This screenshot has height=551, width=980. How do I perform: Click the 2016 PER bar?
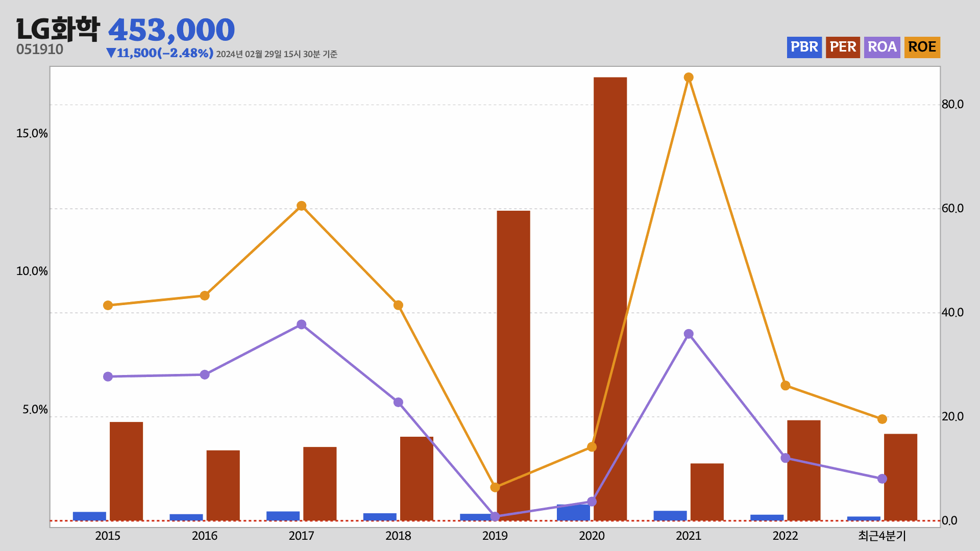[223, 486]
